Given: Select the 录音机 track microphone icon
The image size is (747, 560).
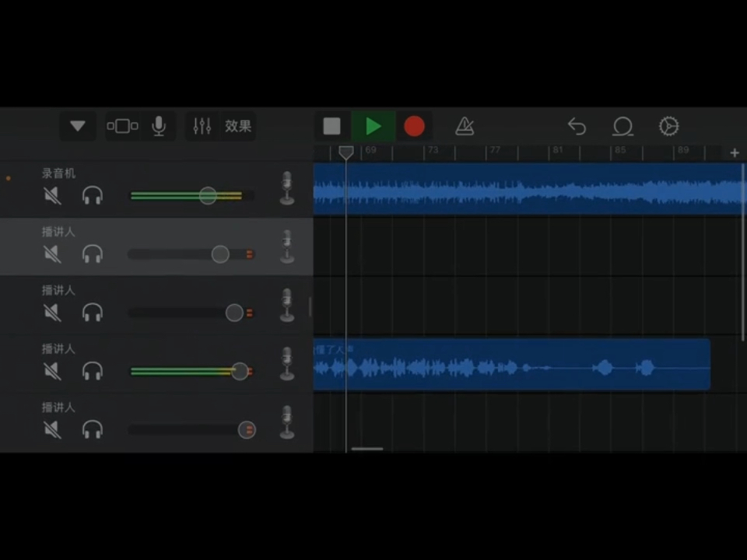Looking at the screenshot, I should coord(287,188).
